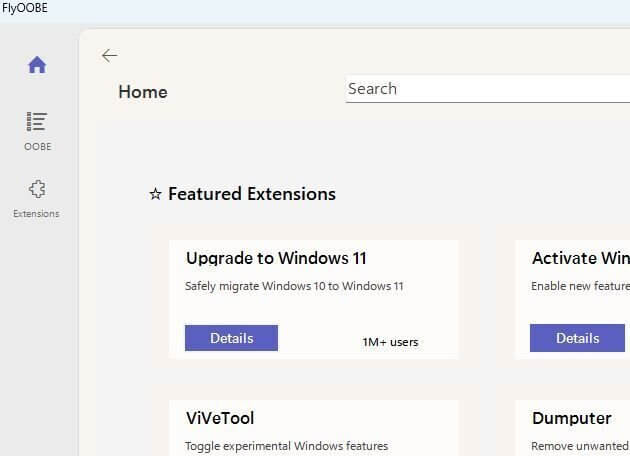Click the Extensions label in the sidebar

(x=36, y=214)
